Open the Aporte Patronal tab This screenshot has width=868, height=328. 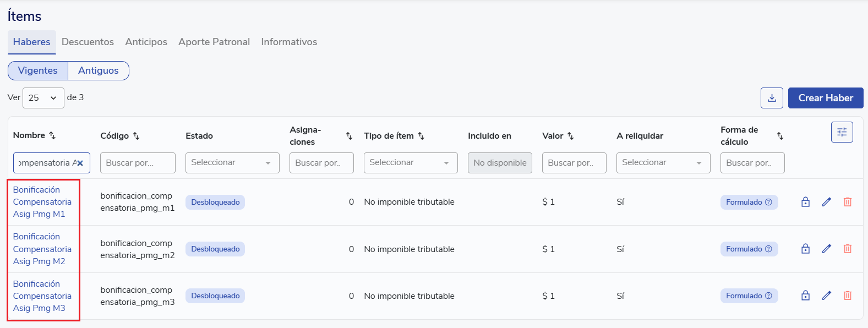[214, 42]
